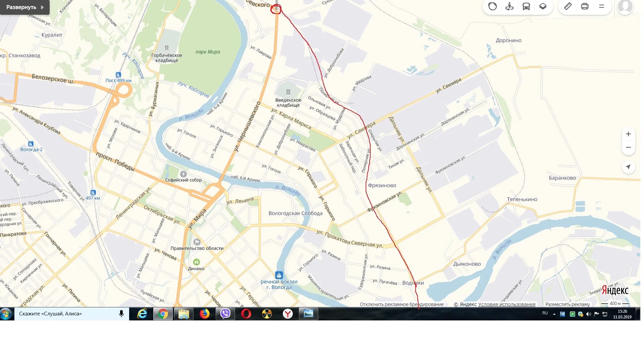Show moving public transport with bus icon
The image size is (644, 362).
click(526, 6)
